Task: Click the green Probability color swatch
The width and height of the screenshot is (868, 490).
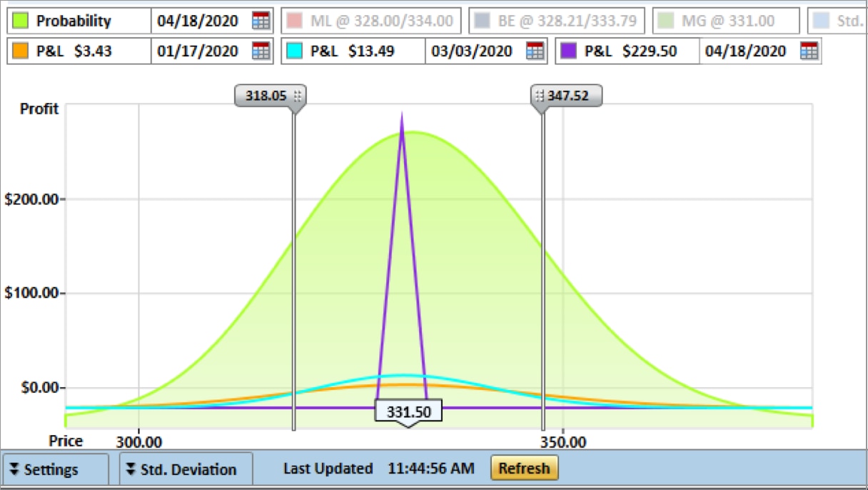Action: pyautogui.click(x=21, y=21)
